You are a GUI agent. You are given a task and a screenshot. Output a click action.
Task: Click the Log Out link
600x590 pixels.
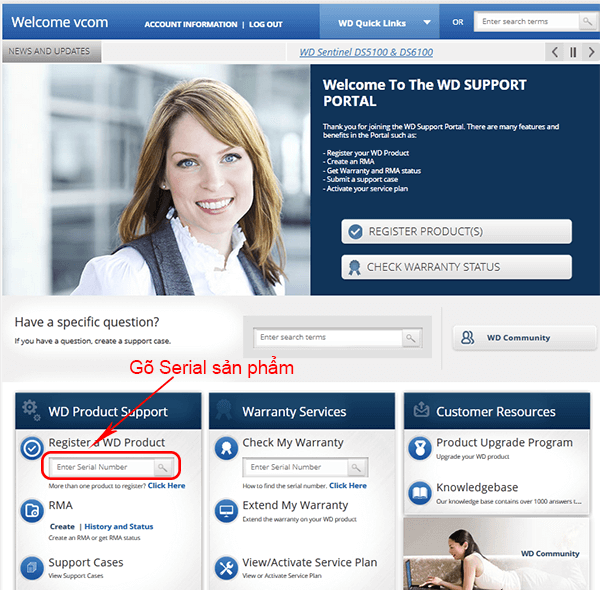(x=266, y=24)
